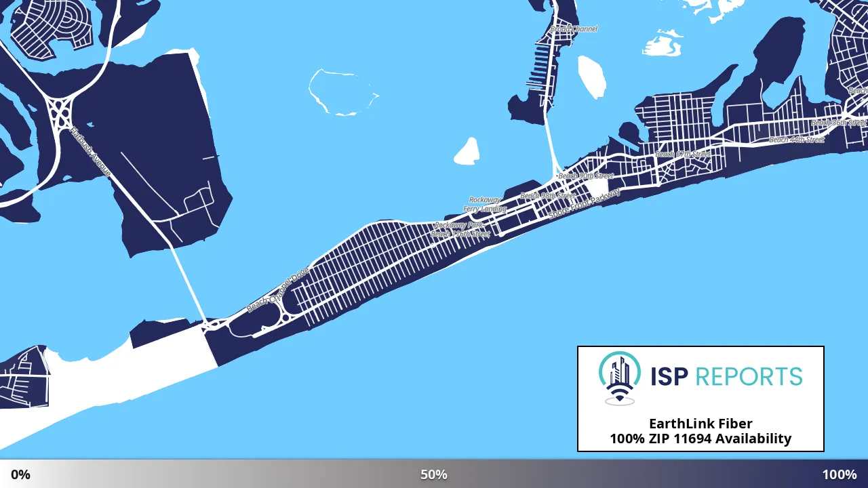Viewport: 868px width, 488px height.
Task: Click "100% ZIP 11694 Availability" text
Action: [x=701, y=439]
